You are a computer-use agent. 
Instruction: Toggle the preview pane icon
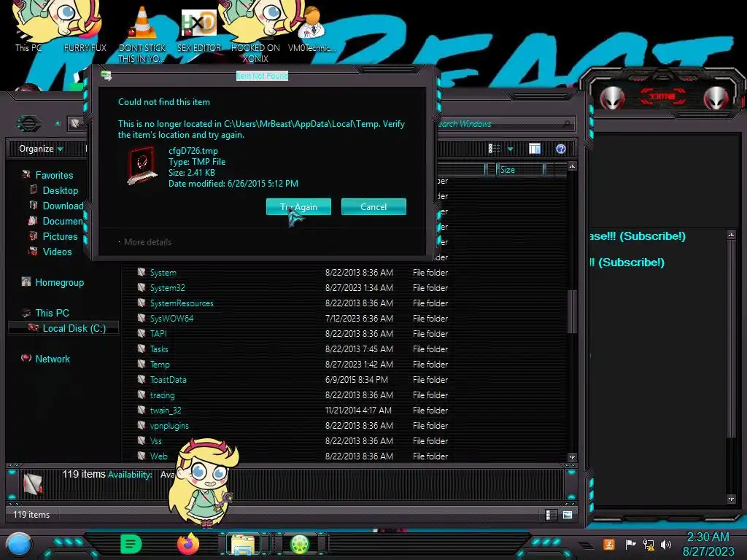tap(535, 149)
